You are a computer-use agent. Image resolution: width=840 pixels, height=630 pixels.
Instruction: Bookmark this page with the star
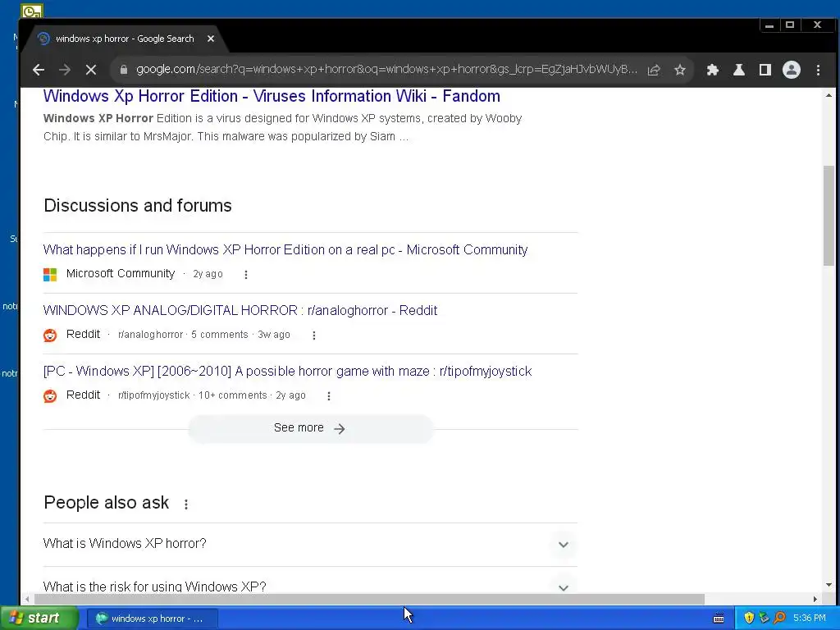click(x=680, y=70)
